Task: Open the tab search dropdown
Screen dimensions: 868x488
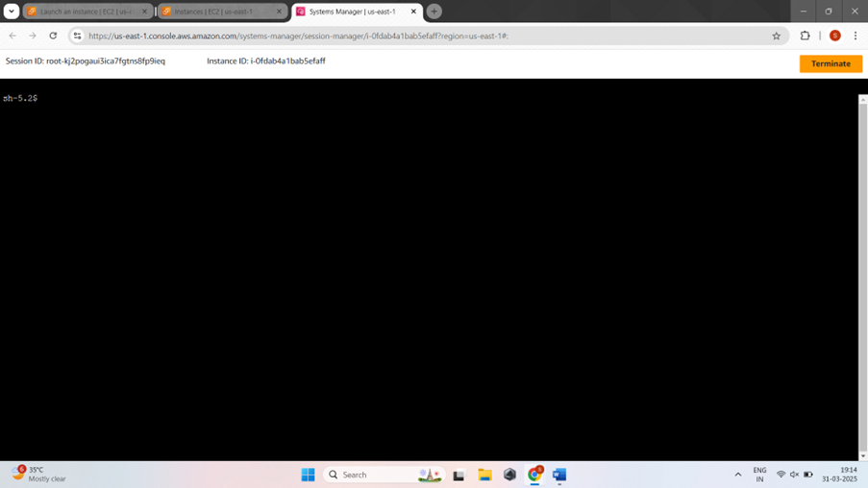Action: click(x=12, y=12)
